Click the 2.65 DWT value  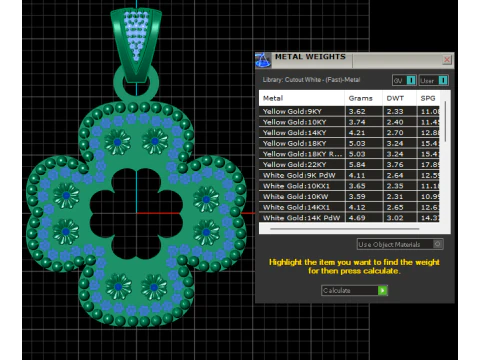(395, 207)
